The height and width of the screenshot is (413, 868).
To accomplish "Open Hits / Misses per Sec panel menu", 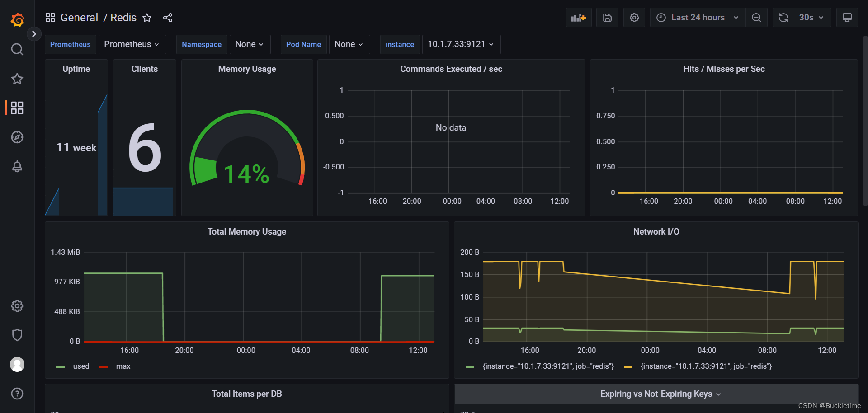I will 724,69.
